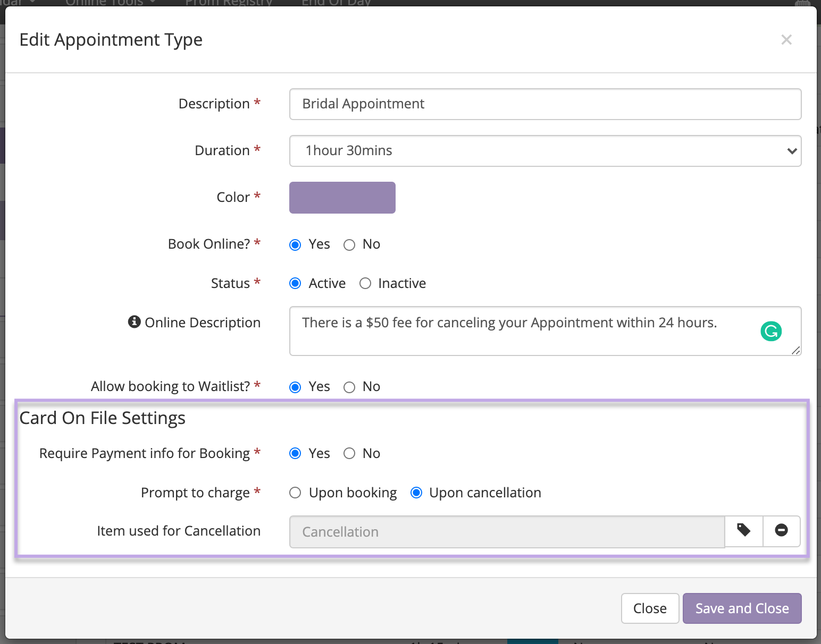Click the remove (minus) icon for Cancellation item
Image resolution: width=821 pixels, height=644 pixels.
click(781, 531)
